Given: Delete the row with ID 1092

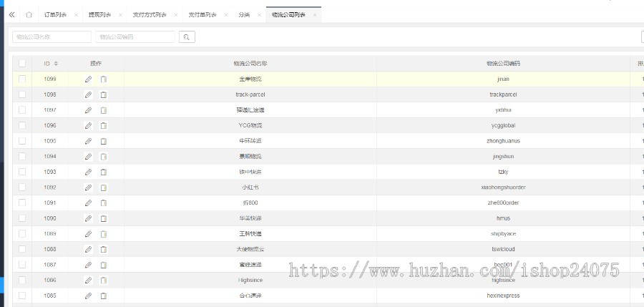Looking at the screenshot, I should point(104,187).
